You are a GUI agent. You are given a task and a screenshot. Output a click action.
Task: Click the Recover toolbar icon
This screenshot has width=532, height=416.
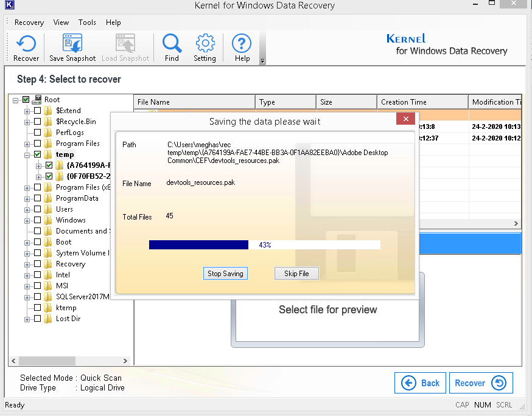click(26, 44)
